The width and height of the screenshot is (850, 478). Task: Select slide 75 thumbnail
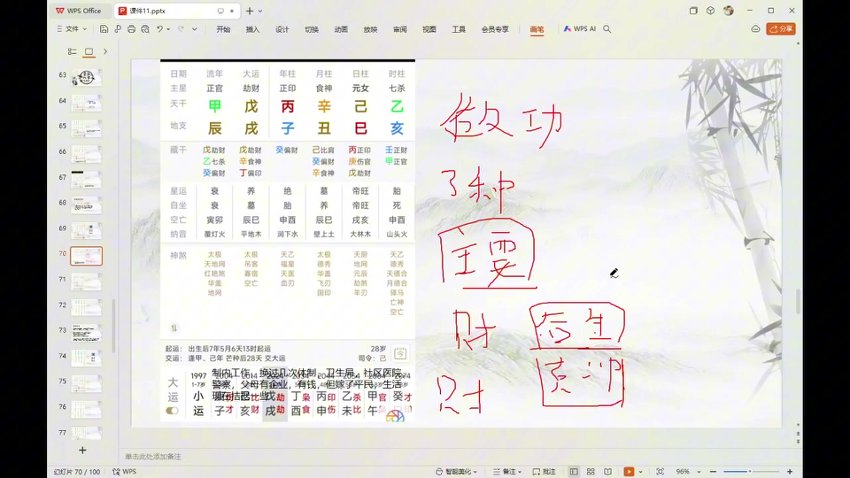click(86, 384)
